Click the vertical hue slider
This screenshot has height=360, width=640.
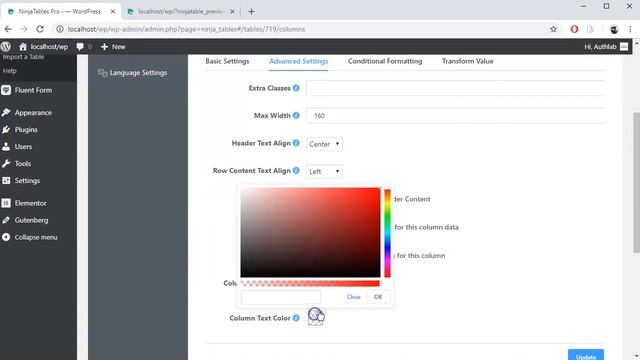coord(387,233)
